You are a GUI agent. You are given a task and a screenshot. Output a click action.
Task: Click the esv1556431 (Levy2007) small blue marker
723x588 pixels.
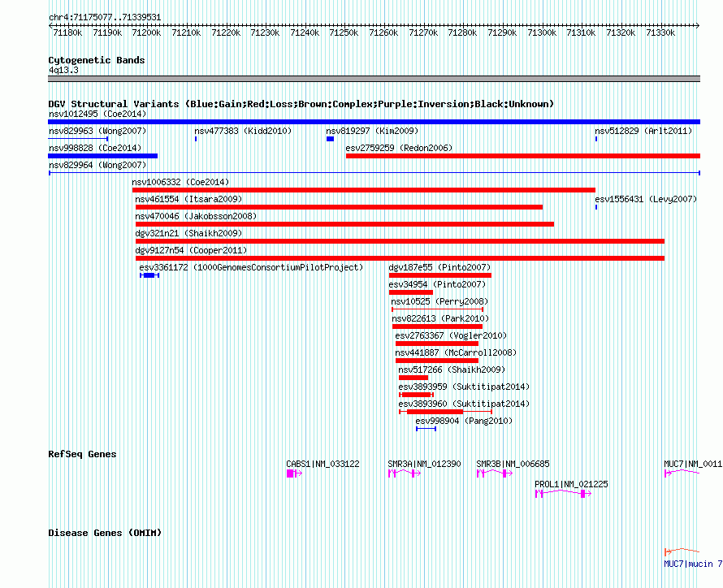coord(596,207)
